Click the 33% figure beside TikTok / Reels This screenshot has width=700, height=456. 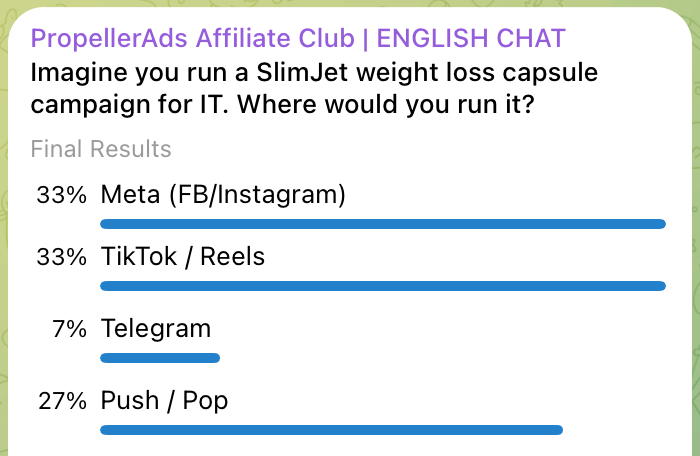(x=62, y=256)
